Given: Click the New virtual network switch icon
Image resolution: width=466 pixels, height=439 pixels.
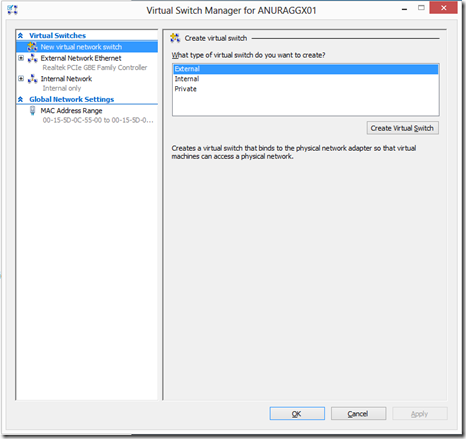Looking at the screenshot, I should point(32,47).
